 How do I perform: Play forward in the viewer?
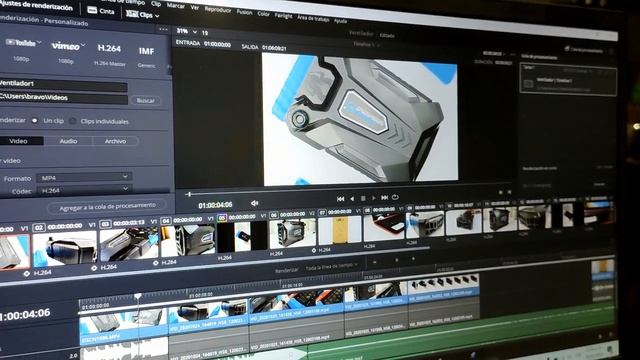[x=373, y=198]
